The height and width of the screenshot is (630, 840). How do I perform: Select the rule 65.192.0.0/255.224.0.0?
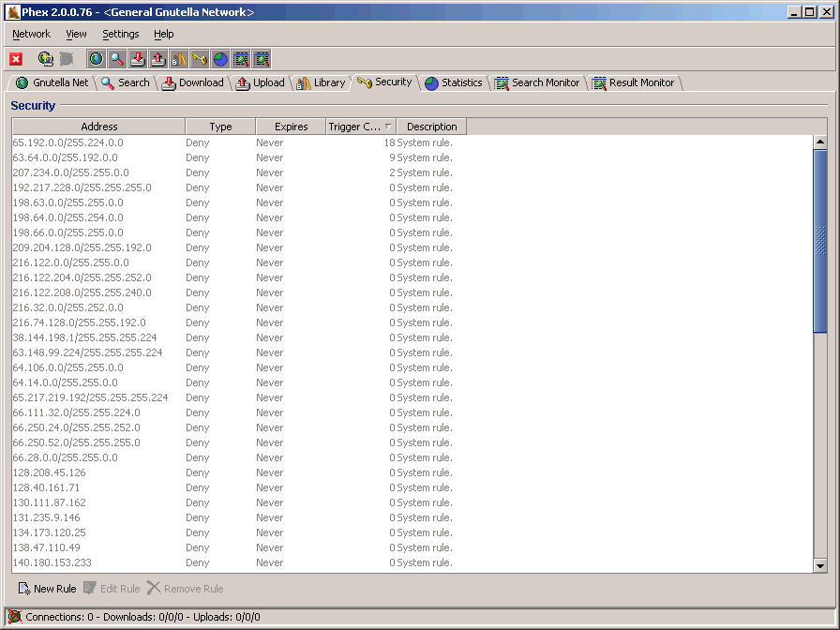tap(239, 142)
